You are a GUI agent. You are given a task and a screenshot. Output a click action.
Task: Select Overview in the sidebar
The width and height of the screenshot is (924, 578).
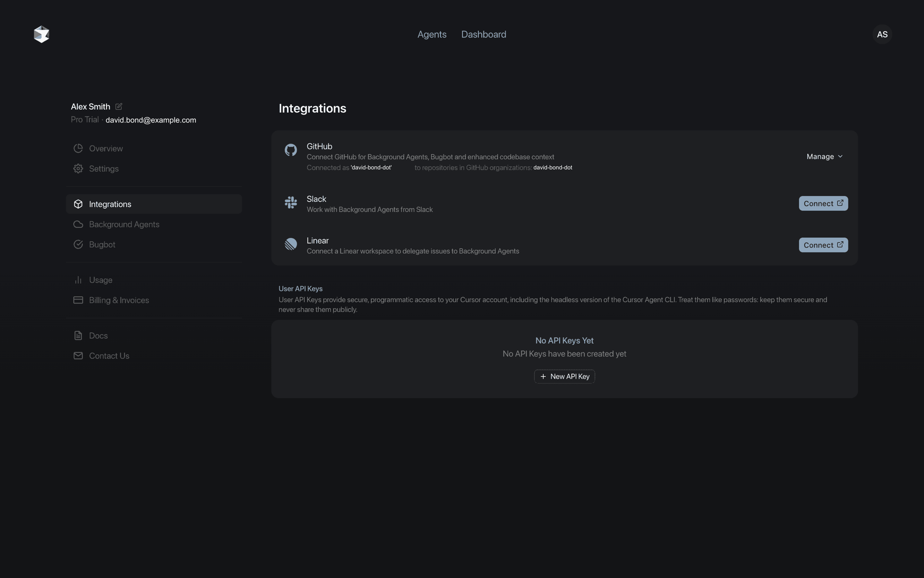coord(154,148)
